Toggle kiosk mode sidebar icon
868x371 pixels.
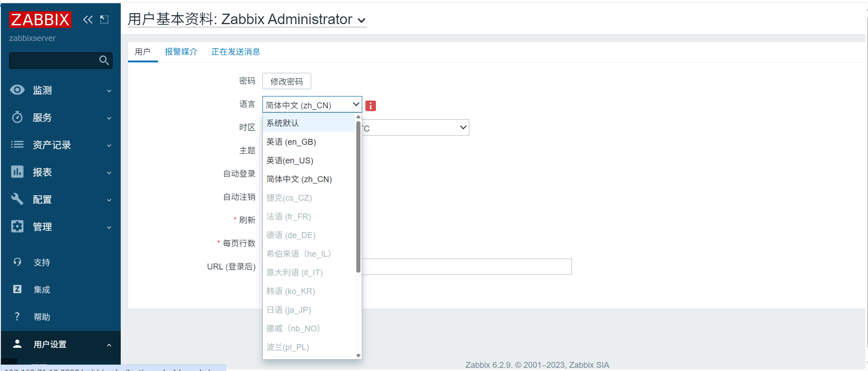(x=104, y=20)
